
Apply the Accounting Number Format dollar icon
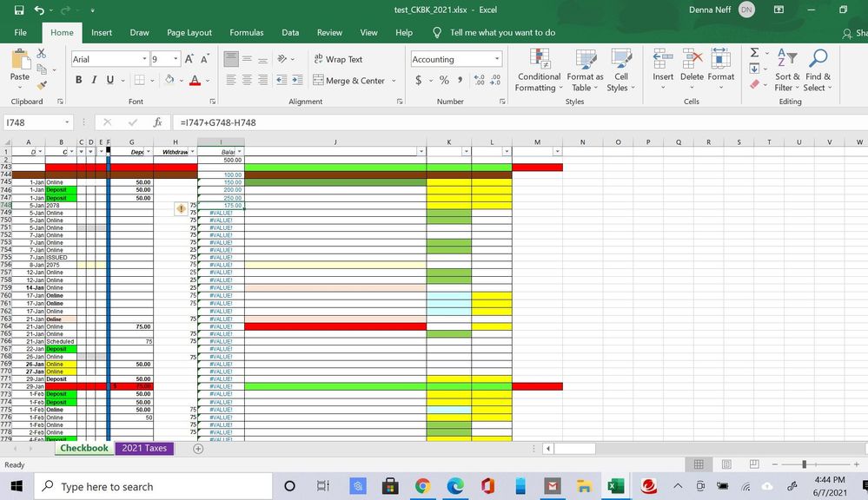pyautogui.click(x=418, y=79)
